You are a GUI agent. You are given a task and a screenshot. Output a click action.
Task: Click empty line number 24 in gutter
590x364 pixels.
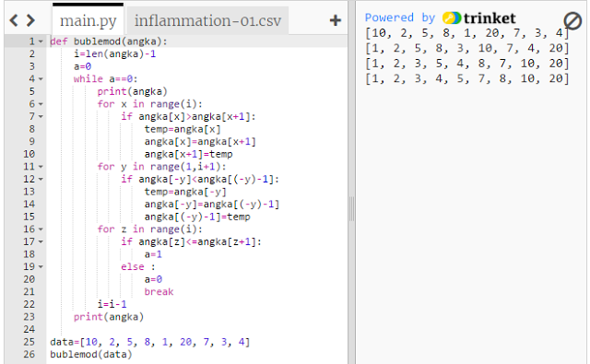(29, 329)
